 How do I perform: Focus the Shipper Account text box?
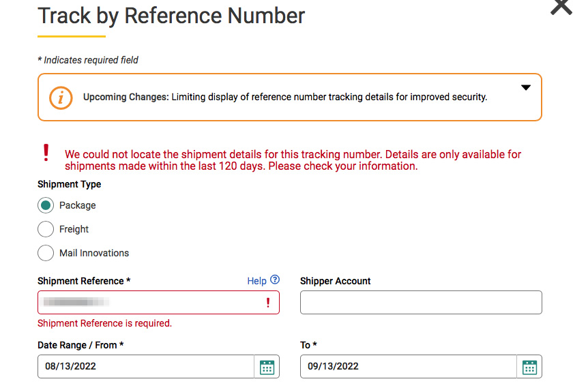click(x=421, y=303)
